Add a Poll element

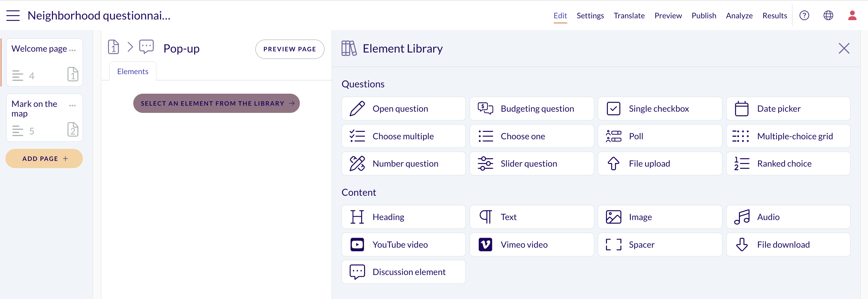point(660,136)
